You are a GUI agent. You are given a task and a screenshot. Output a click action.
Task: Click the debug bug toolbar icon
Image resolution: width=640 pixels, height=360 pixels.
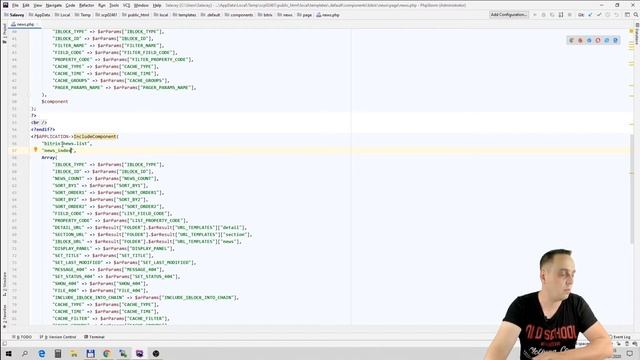click(x=543, y=15)
